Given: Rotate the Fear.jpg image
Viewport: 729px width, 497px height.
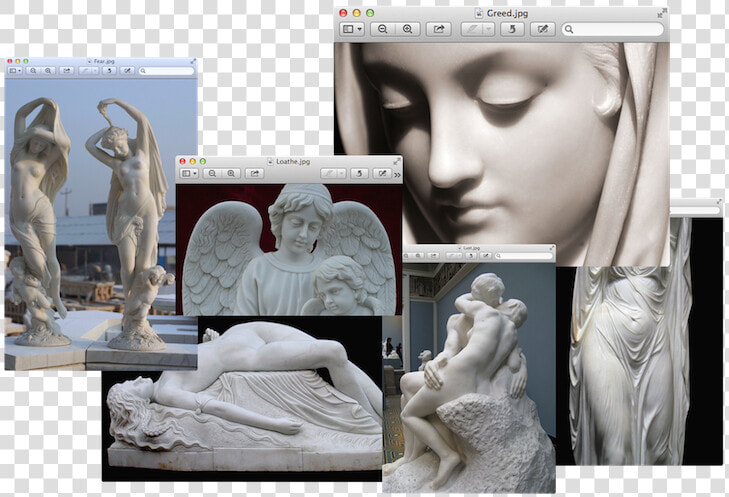Looking at the screenshot, I should click(109, 71).
